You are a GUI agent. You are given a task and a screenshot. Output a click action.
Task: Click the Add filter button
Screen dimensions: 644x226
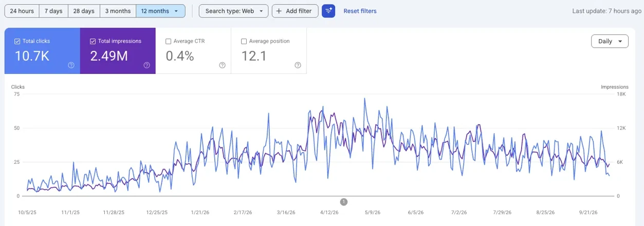click(295, 11)
